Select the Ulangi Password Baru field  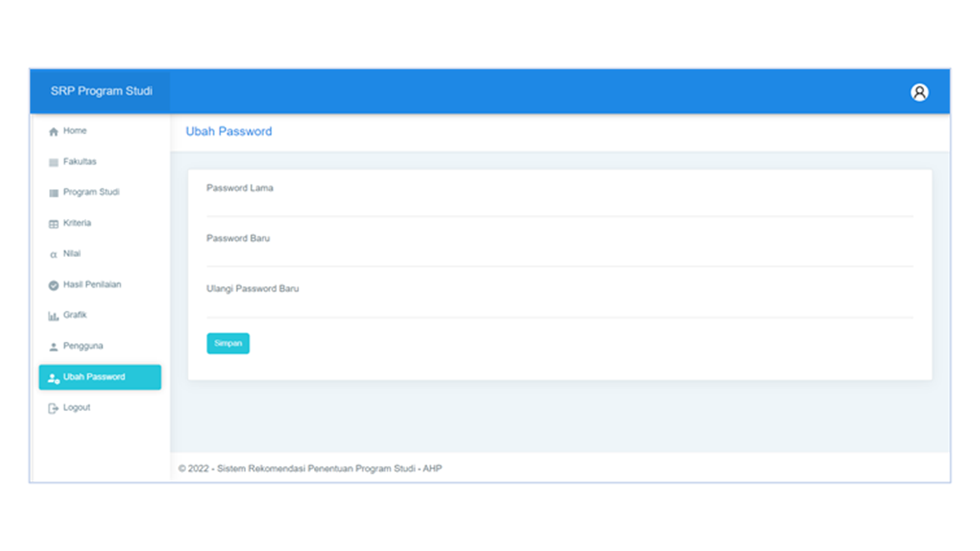(559, 306)
